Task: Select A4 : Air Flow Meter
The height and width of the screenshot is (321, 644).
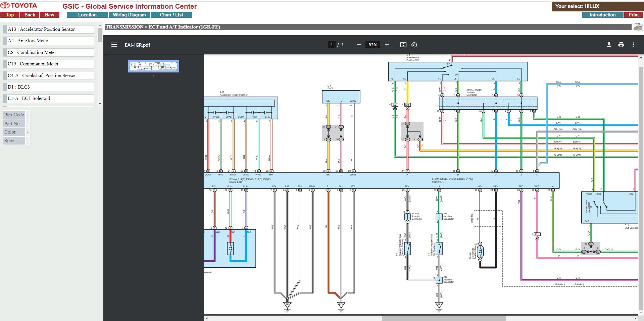Action: click(49, 41)
